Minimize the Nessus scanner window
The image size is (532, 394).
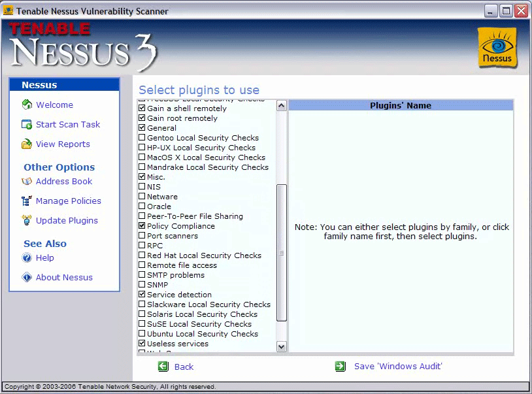coord(490,11)
